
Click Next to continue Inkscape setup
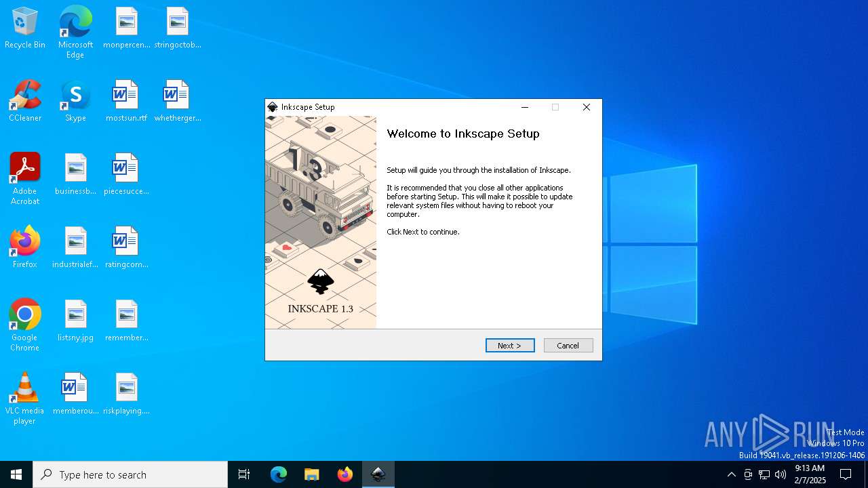pyautogui.click(x=510, y=346)
